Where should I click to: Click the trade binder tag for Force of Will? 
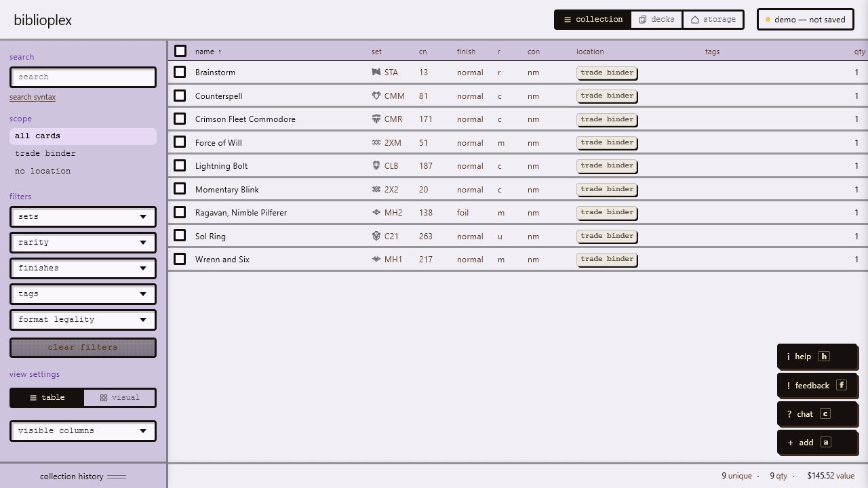pyautogui.click(x=607, y=142)
